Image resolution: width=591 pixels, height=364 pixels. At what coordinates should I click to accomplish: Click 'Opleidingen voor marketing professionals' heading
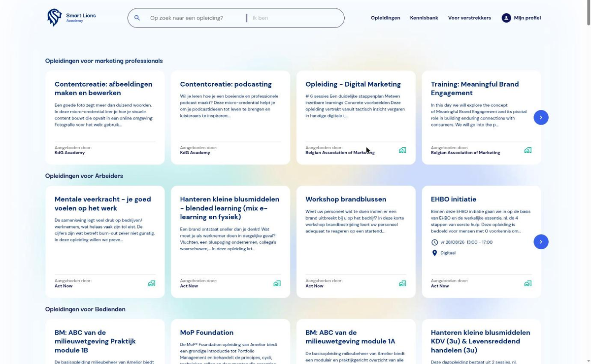point(104,61)
